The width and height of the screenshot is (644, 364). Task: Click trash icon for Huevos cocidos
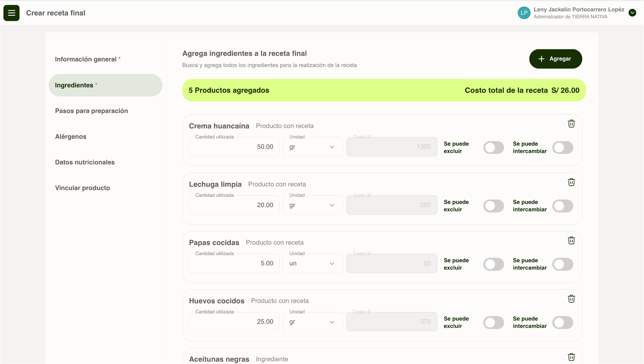[571, 299]
